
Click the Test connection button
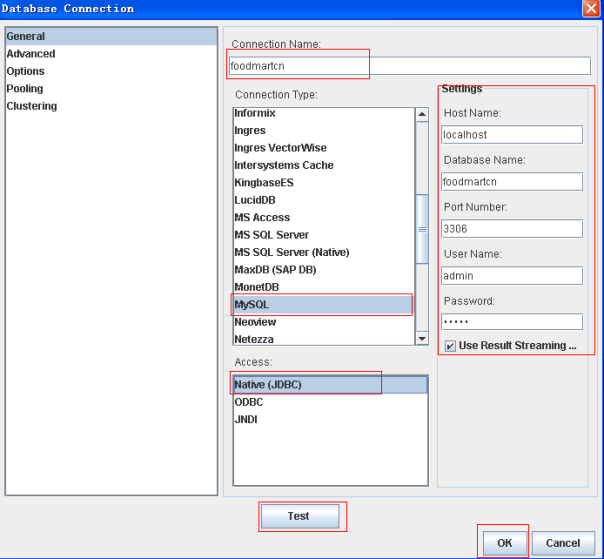click(300, 516)
